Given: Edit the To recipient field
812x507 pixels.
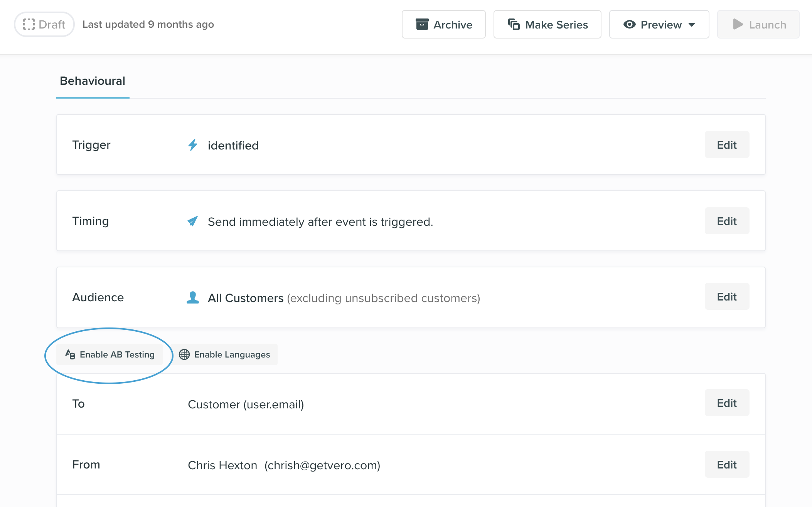Looking at the screenshot, I should [x=726, y=403].
